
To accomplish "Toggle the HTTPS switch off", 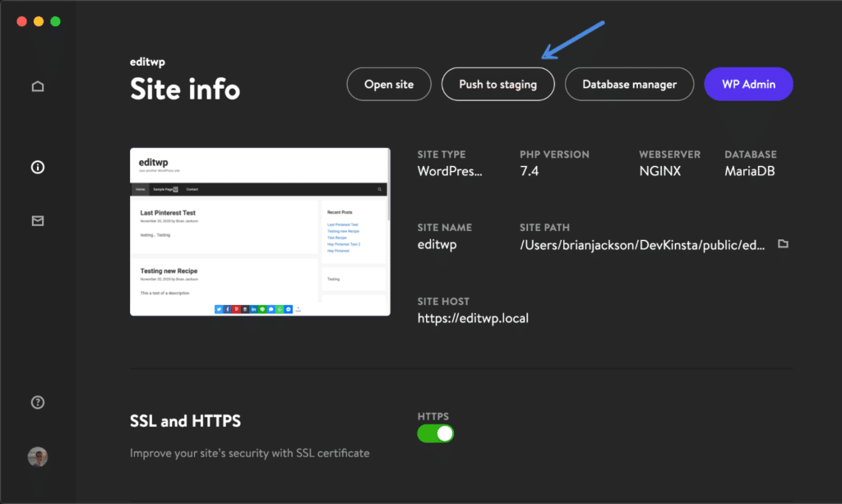I will [436, 433].
